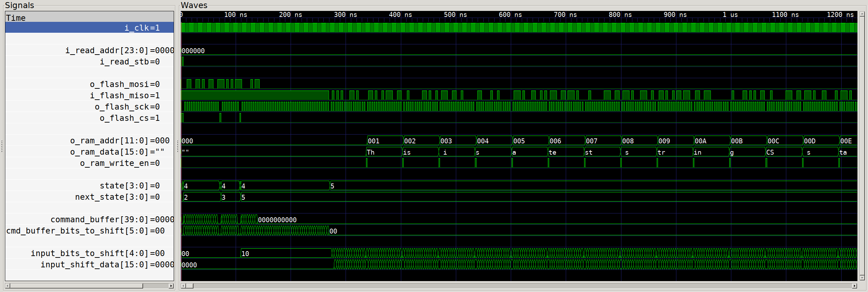Select the command_buffer[39:0] signal
The image size is (868, 292).
click(89, 219)
